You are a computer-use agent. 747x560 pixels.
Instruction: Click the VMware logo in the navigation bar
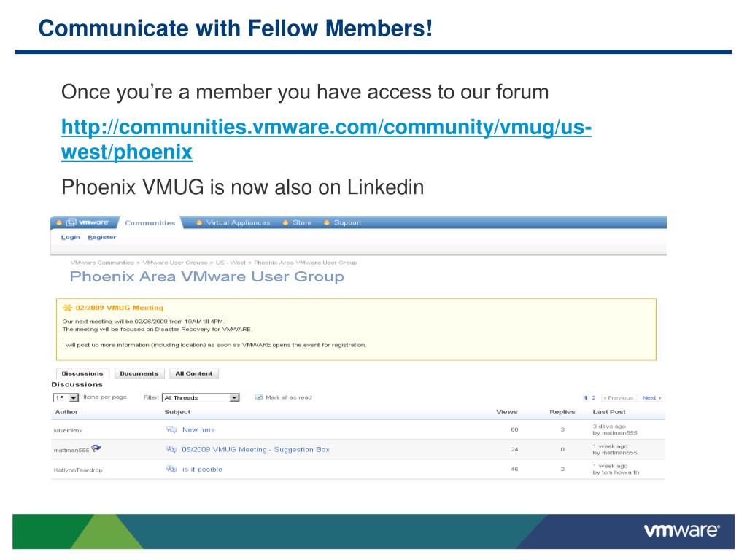88,222
